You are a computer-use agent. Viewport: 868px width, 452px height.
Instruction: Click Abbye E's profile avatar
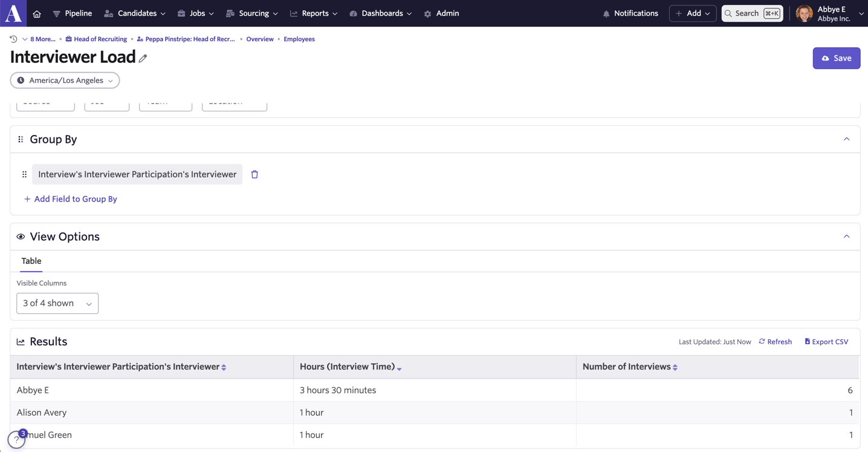click(804, 13)
